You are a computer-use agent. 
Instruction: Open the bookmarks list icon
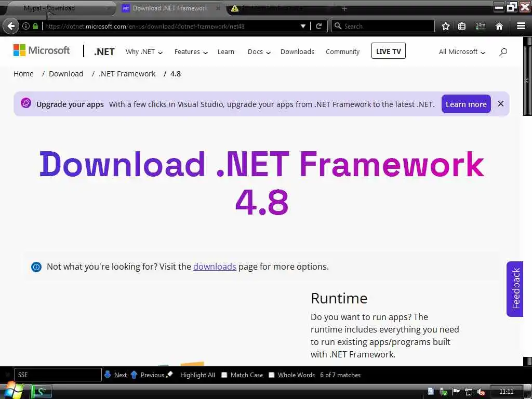pos(462,26)
